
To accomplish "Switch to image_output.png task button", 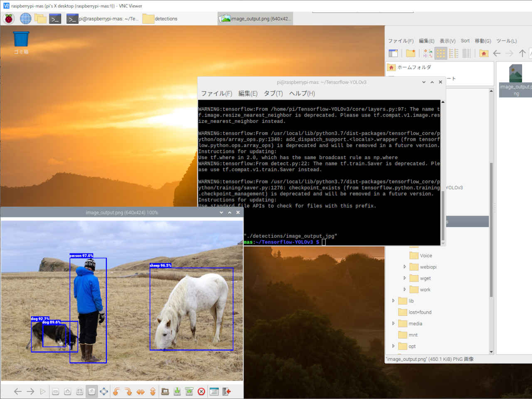I will [x=255, y=18].
